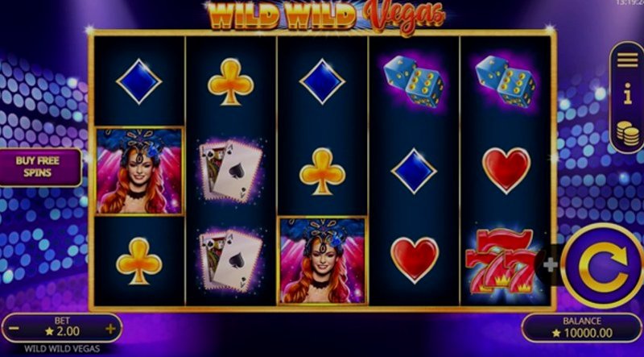Click the playing cards symbol in middle row
This screenshot has width=644, height=357.
(231, 171)
